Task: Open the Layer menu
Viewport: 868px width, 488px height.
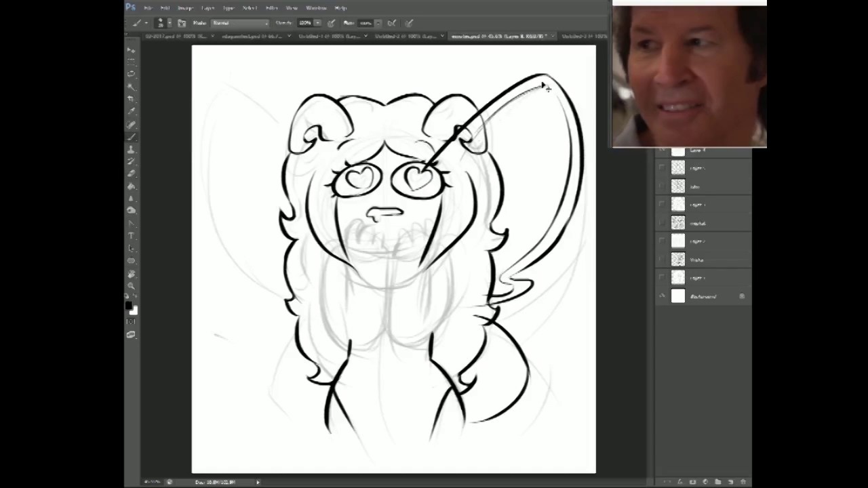Action: 208,8
